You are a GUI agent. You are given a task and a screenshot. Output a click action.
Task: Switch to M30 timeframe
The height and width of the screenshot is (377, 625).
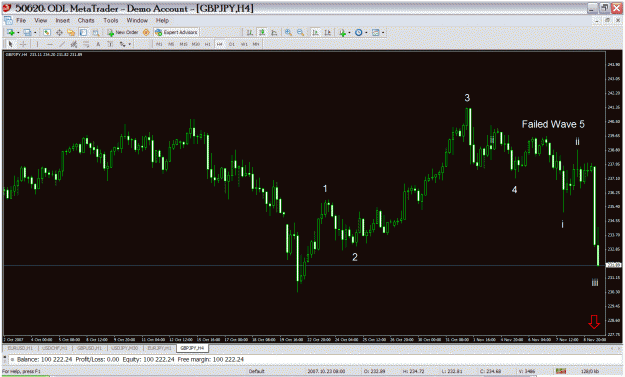tap(195, 44)
